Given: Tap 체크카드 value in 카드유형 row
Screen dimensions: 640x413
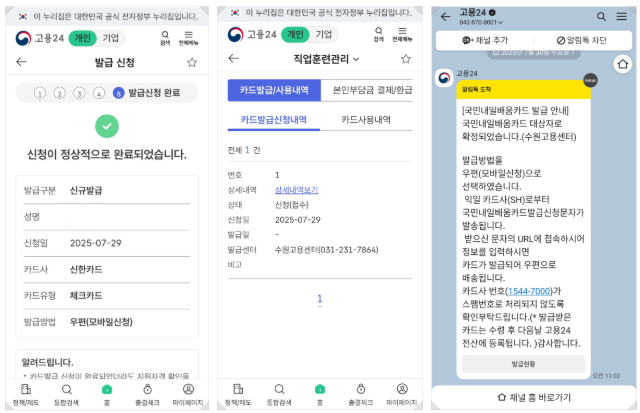Looking at the screenshot, I should [x=86, y=295].
